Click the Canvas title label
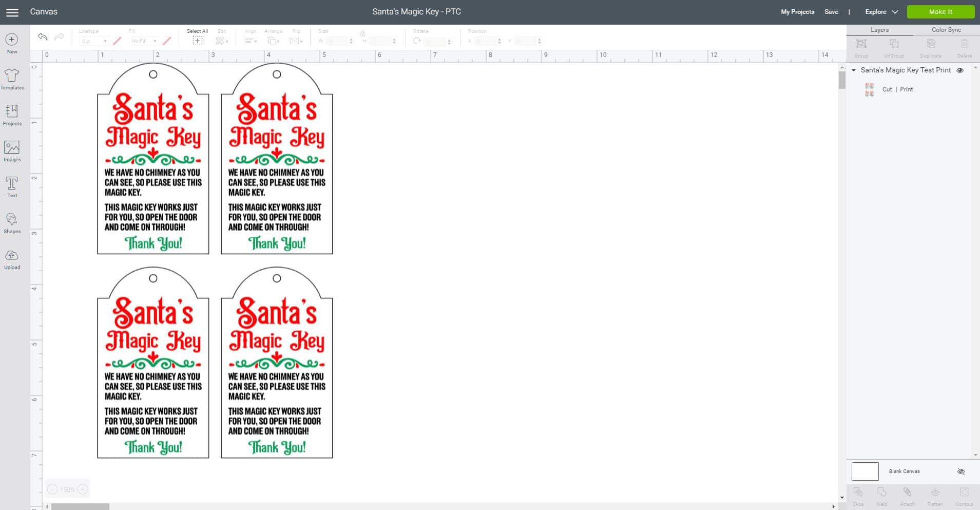The image size is (980, 510). pyautogui.click(x=44, y=12)
